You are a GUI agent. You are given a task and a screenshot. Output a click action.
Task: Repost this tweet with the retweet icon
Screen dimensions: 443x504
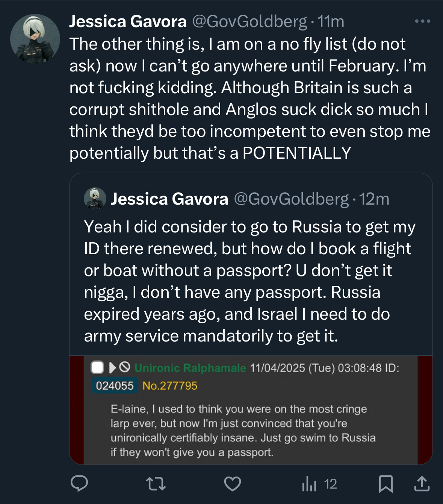tap(156, 484)
